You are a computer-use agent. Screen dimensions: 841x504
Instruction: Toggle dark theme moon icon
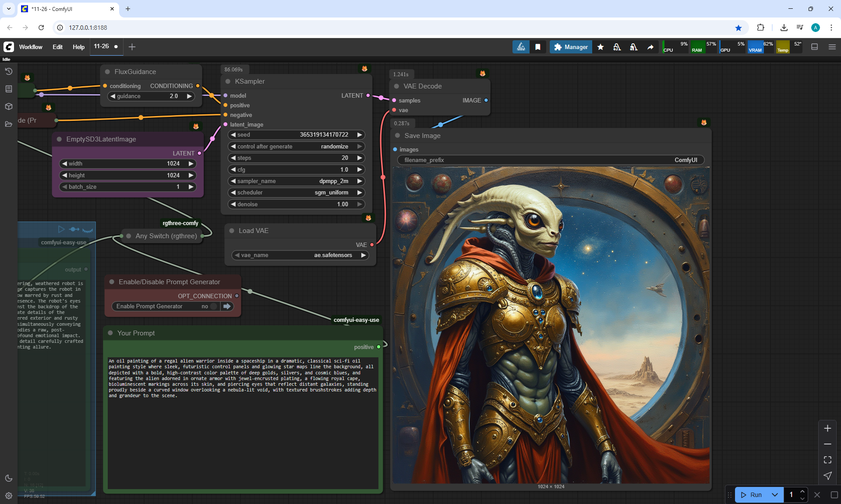[8, 478]
